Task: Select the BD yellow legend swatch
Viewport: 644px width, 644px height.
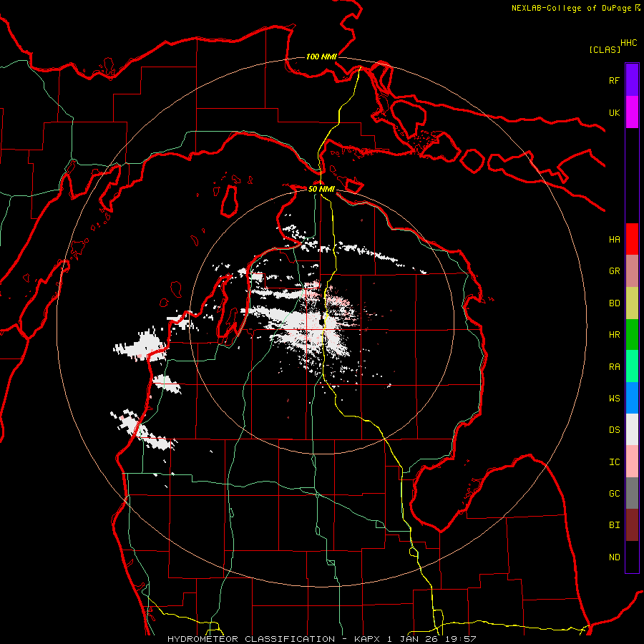Action: pos(632,303)
